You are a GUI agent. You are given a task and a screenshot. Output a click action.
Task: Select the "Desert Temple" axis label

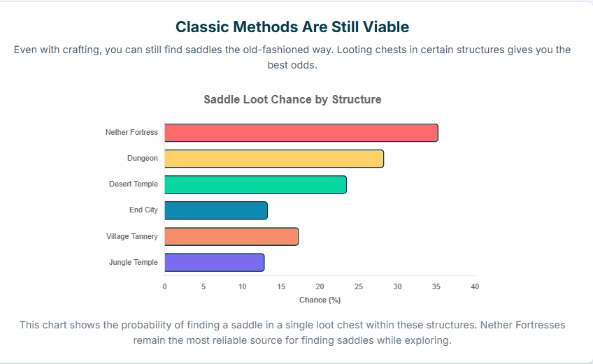click(x=133, y=184)
